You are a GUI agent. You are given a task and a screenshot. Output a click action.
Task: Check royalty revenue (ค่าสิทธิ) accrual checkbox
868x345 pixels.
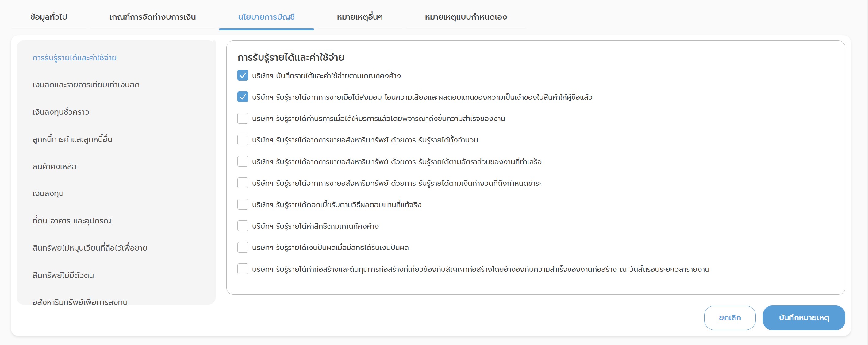pyautogui.click(x=243, y=226)
